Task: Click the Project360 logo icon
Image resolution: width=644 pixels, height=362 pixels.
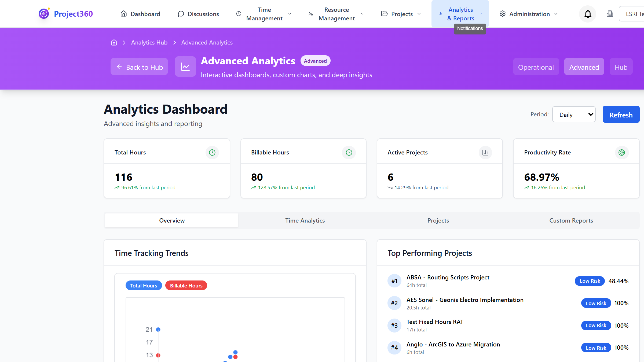Action: coord(43,13)
